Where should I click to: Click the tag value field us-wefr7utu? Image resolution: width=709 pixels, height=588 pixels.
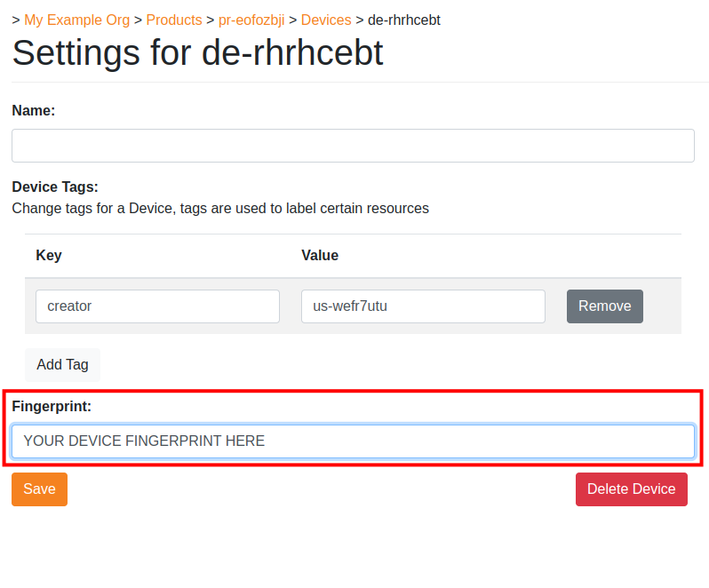click(x=423, y=306)
